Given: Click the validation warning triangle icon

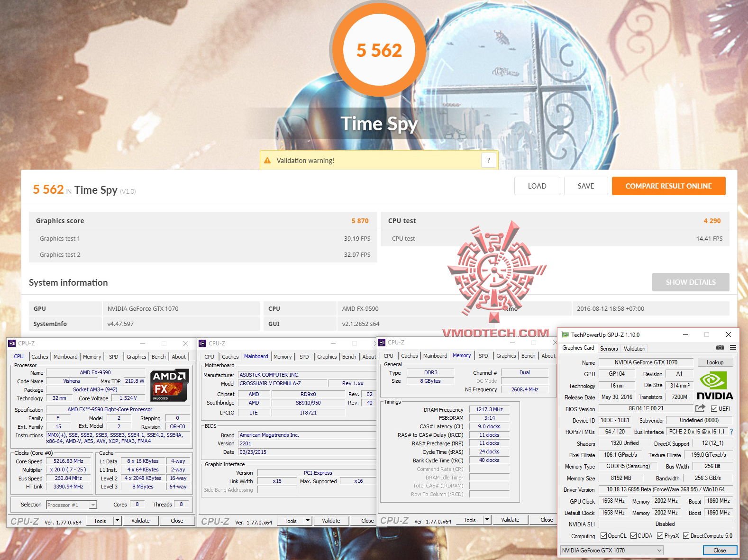Looking at the screenshot, I should point(267,161).
